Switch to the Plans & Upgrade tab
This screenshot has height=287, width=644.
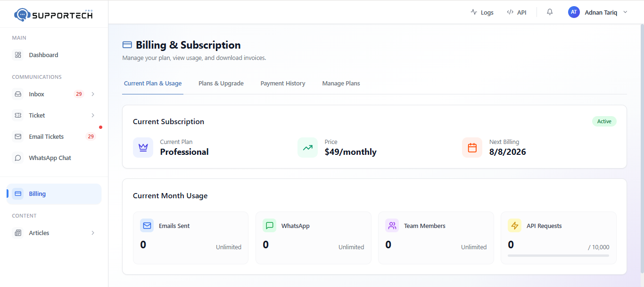click(x=221, y=84)
